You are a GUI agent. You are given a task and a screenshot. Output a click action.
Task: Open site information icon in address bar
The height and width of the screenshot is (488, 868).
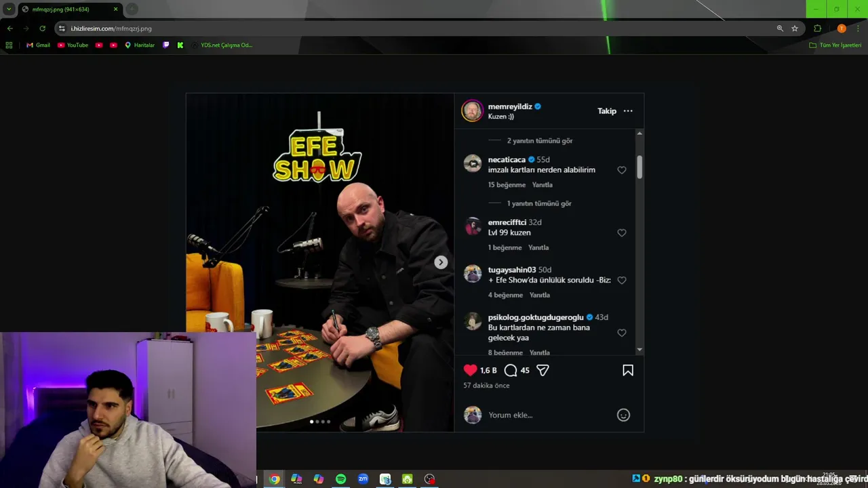coord(62,28)
